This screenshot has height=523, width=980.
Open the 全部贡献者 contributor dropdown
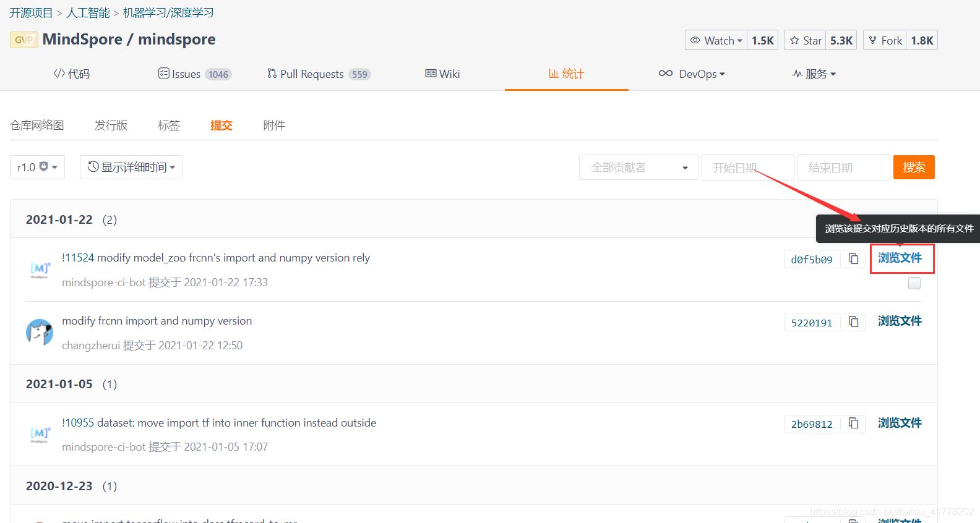638,168
